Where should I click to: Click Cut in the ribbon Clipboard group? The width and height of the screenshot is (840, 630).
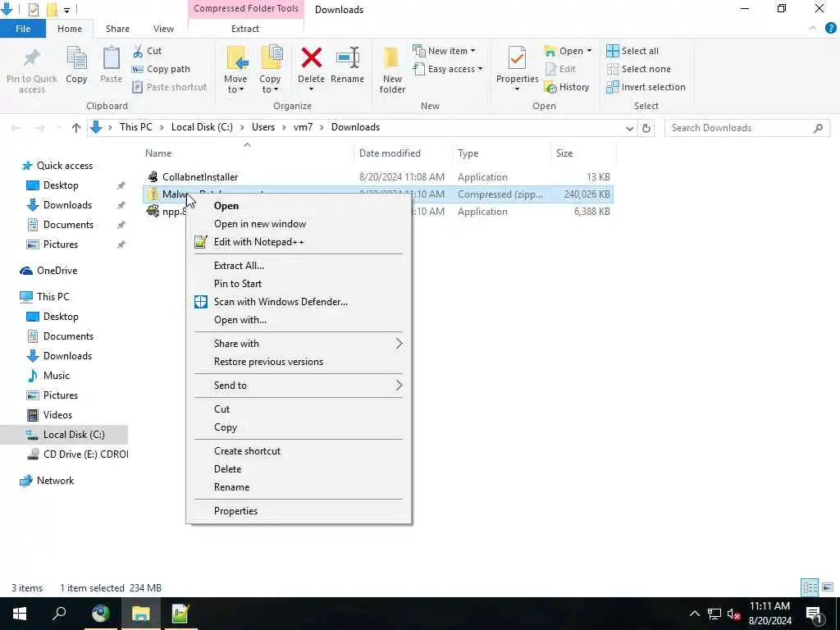click(x=148, y=51)
